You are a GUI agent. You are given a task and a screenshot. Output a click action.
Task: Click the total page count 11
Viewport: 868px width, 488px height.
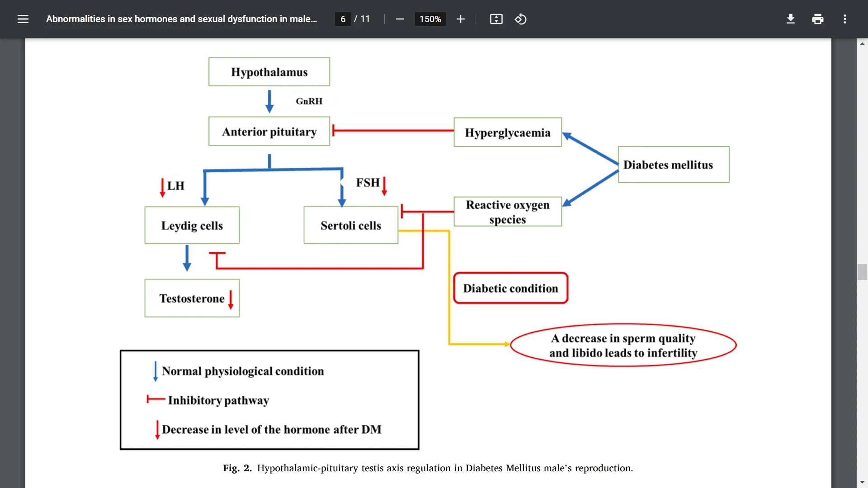(363, 19)
